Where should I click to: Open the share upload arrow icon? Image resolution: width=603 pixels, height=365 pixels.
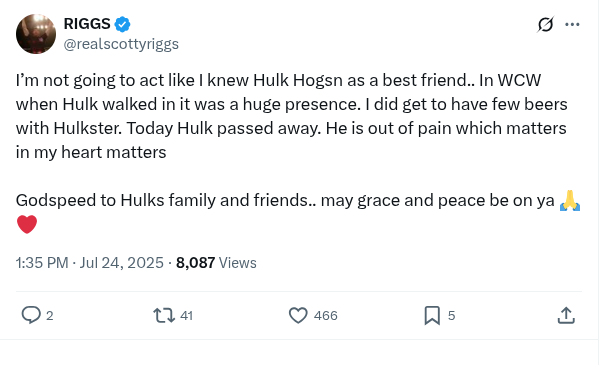pos(566,315)
